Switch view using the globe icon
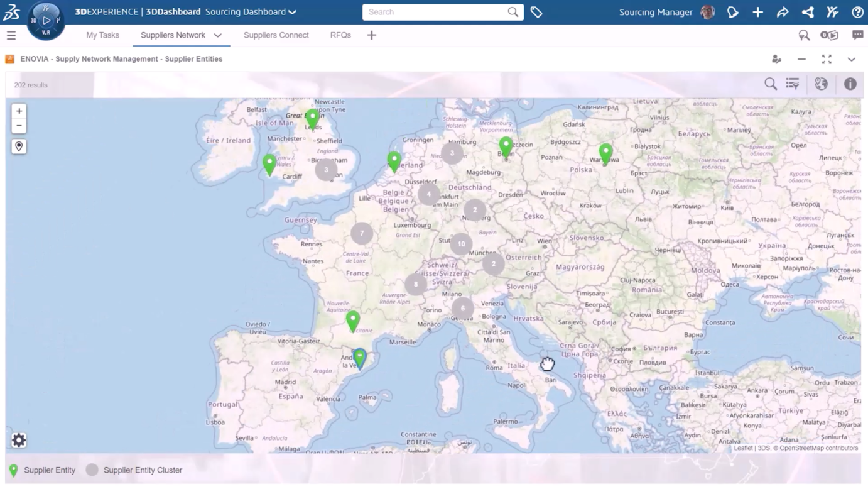This screenshot has width=868, height=489. click(x=821, y=84)
